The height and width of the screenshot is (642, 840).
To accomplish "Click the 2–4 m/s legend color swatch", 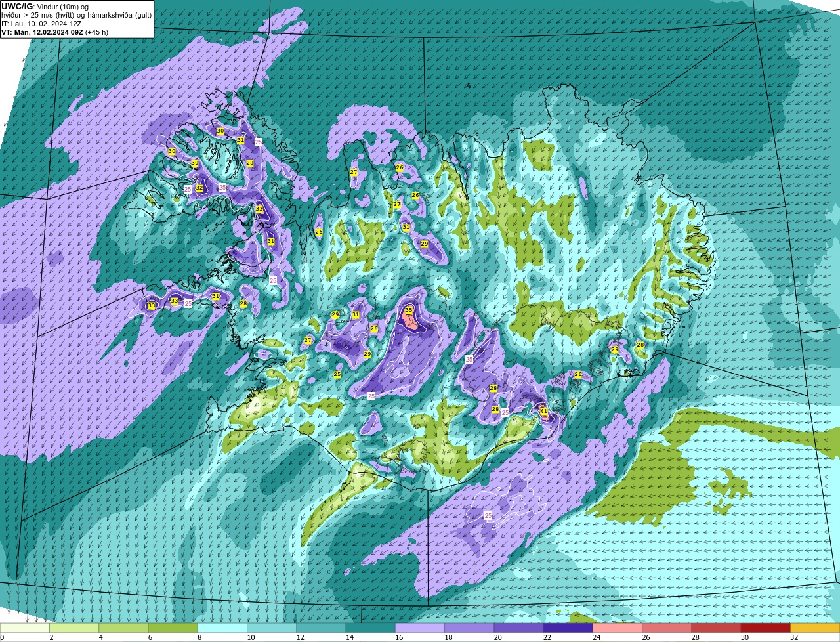I will [75, 628].
